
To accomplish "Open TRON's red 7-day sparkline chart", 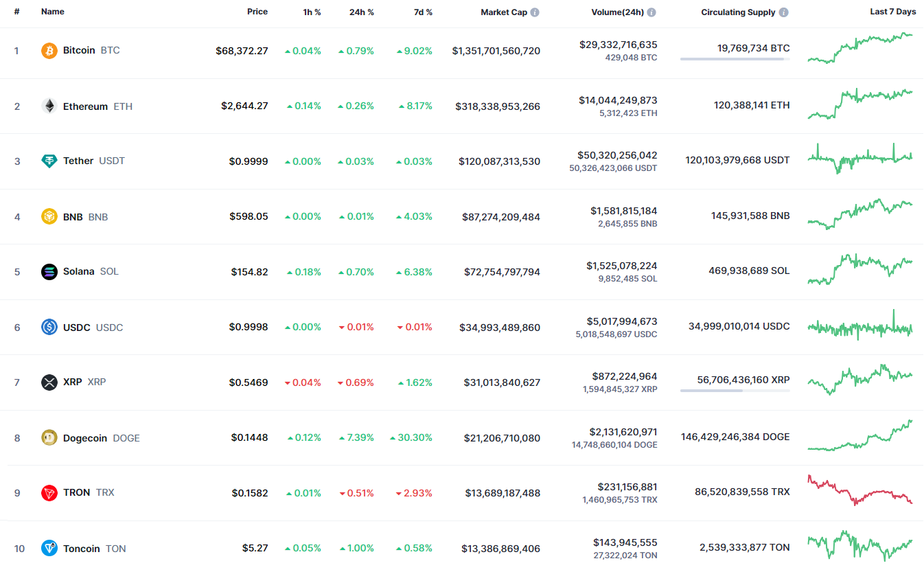I will (860, 491).
